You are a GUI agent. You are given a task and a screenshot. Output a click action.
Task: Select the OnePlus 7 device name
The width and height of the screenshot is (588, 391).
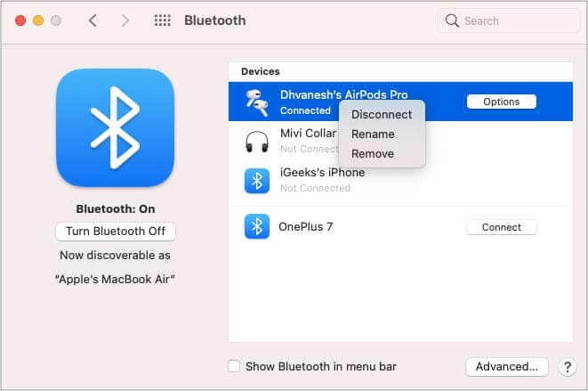(306, 227)
